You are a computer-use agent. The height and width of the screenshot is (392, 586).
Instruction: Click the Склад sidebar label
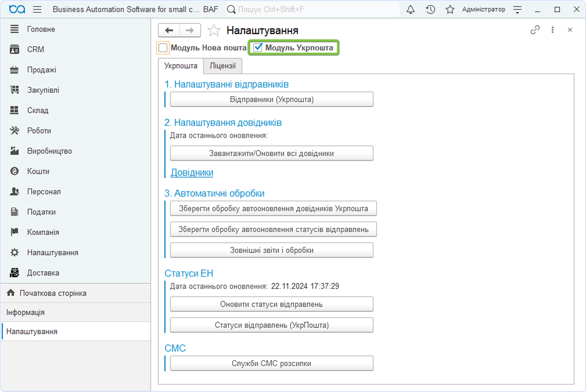[x=38, y=110]
